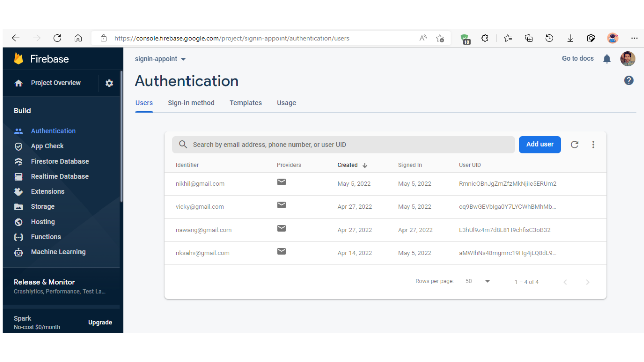Open the users overflow menu
The height and width of the screenshot is (362, 644).
tap(593, 144)
